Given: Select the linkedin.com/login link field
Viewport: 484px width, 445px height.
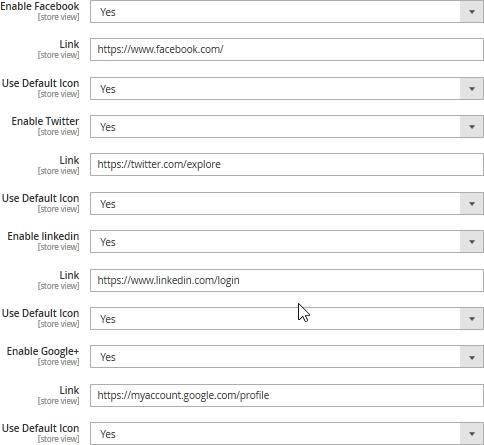Looking at the screenshot, I should pos(287,280).
